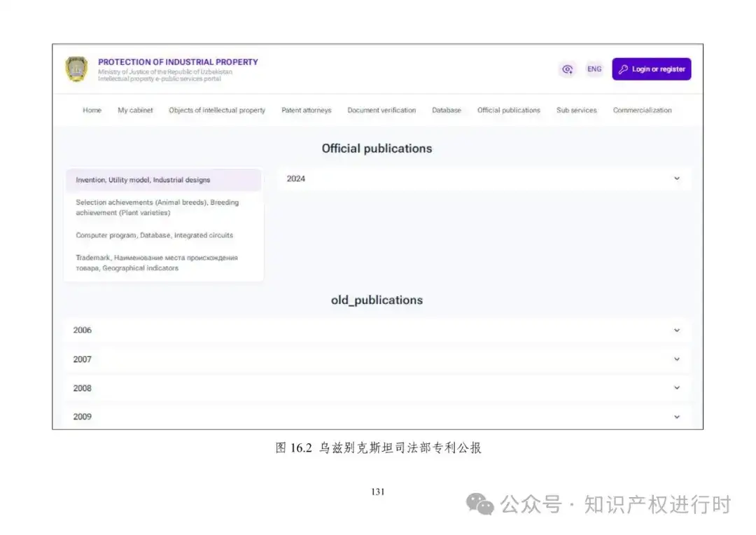Viewport: 756px width, 535px height.
Task: Click the 2006 year label
Action: 83,331
